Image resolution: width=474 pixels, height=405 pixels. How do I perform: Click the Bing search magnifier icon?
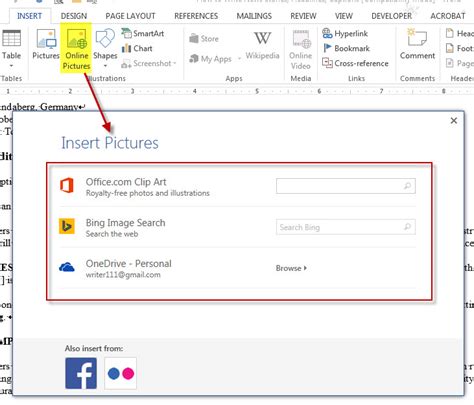pyautogui.click(x=407, y=227)
